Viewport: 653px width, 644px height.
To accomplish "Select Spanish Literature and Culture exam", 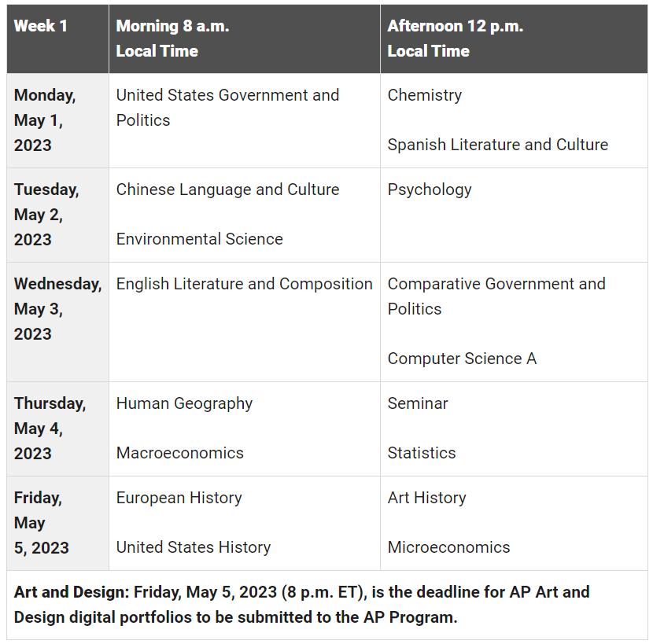I will [x=497, y=145].
